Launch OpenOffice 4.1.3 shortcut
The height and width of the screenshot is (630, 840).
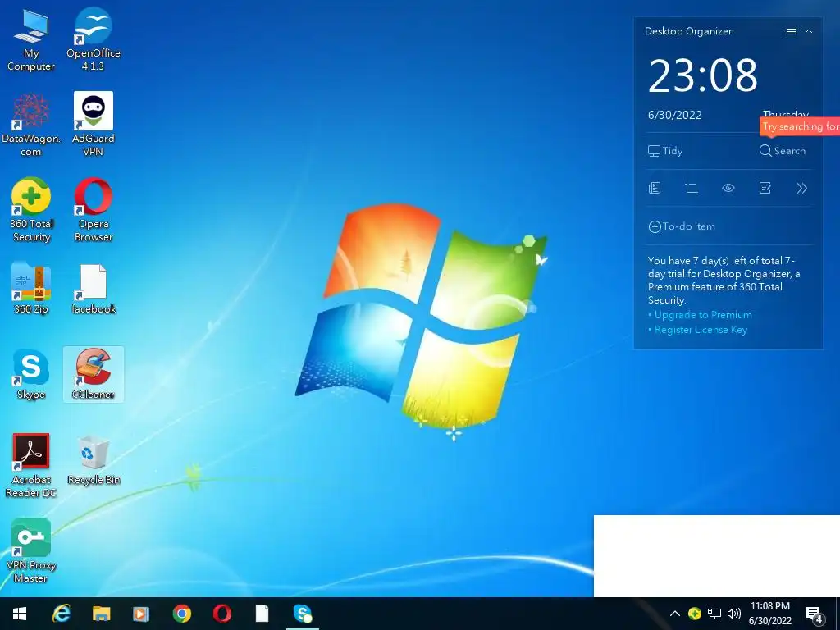(x=94, y=40)
